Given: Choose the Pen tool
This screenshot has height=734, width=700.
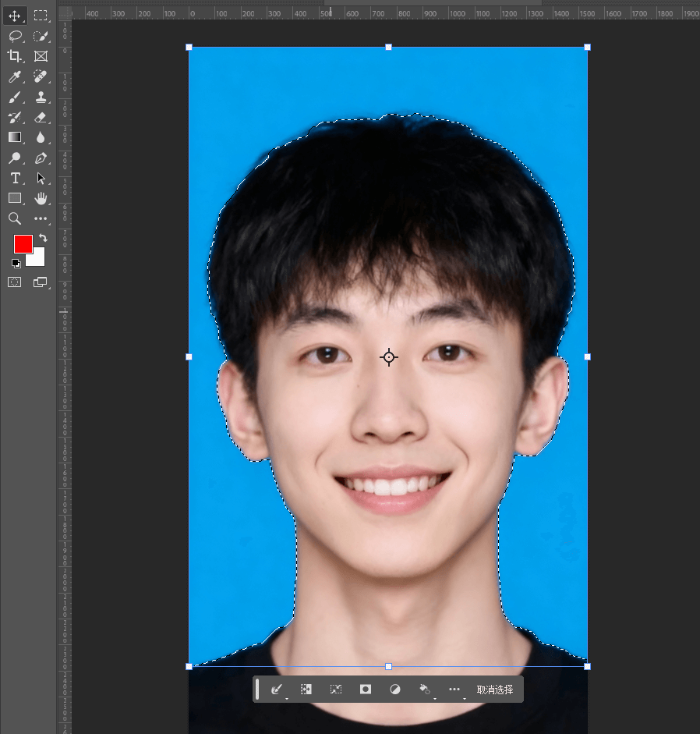Looking at the screenshot, I should [41, 158].
